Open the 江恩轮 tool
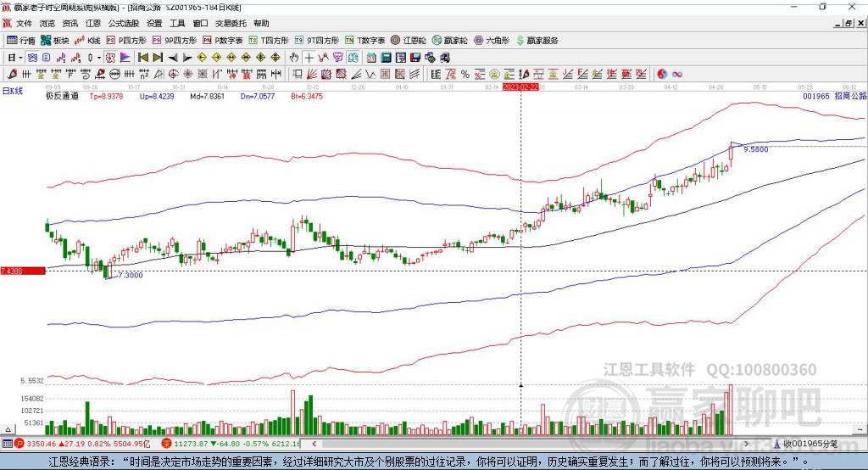 coord(409,41)
